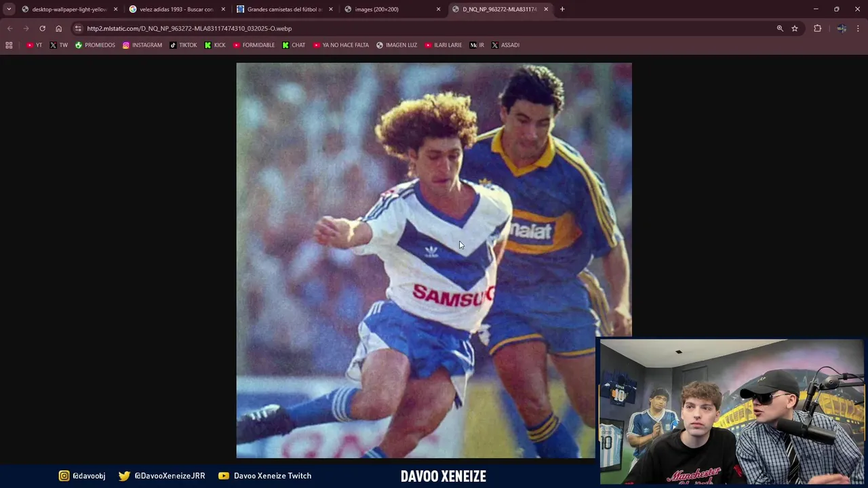Close the velez adidas 1993 tab

point(223,9)
